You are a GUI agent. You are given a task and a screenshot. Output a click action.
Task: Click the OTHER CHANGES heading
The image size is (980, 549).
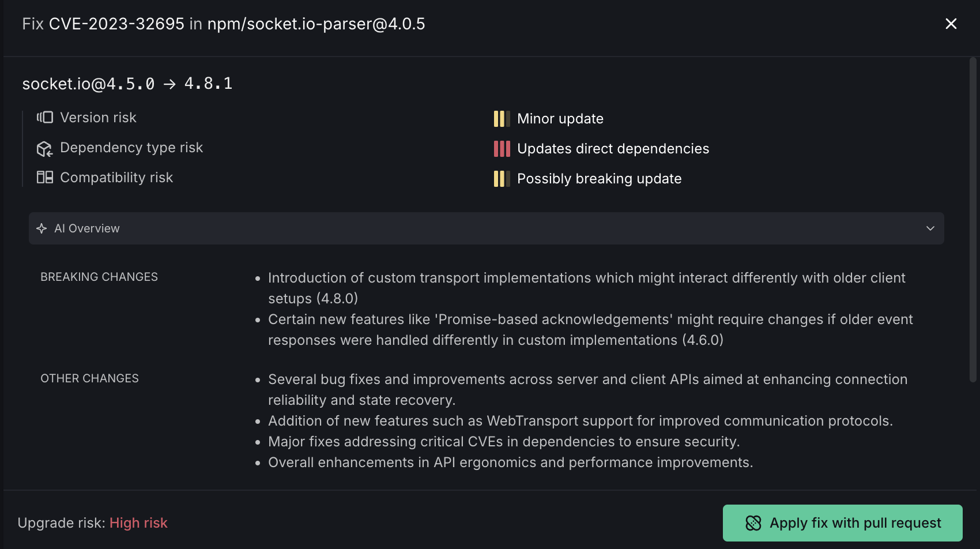tap(89, 378)
